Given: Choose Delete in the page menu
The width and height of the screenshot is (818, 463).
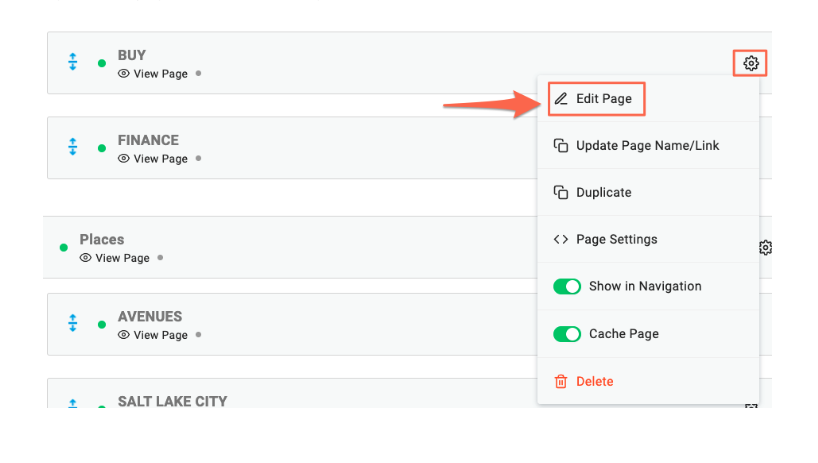Looking at the screenshot, I should pyautogui.click(x=648, y=381).
